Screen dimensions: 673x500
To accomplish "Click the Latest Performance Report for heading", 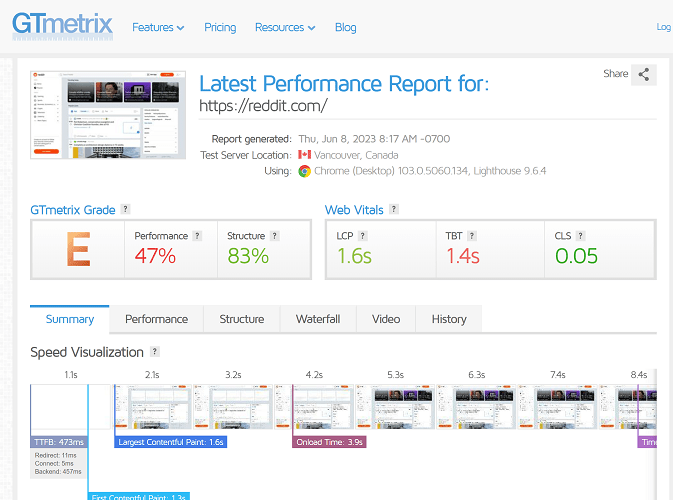I will (x=344, y=84).
